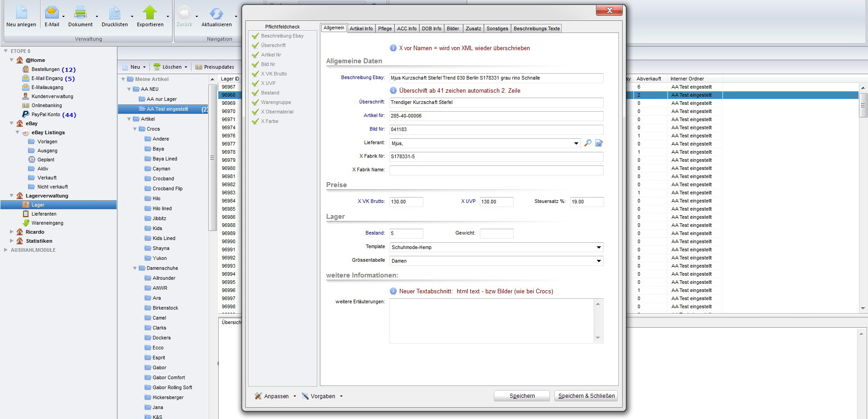Click the Exportieren green arrow icon
Viewport: 868px width, 419px height.
coord(150,14)
